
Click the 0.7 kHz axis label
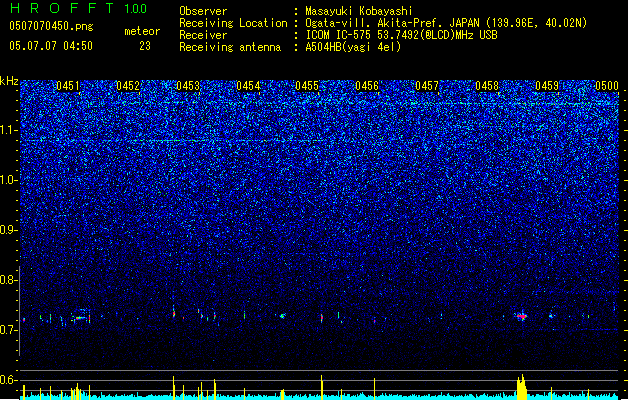point(9,330)
